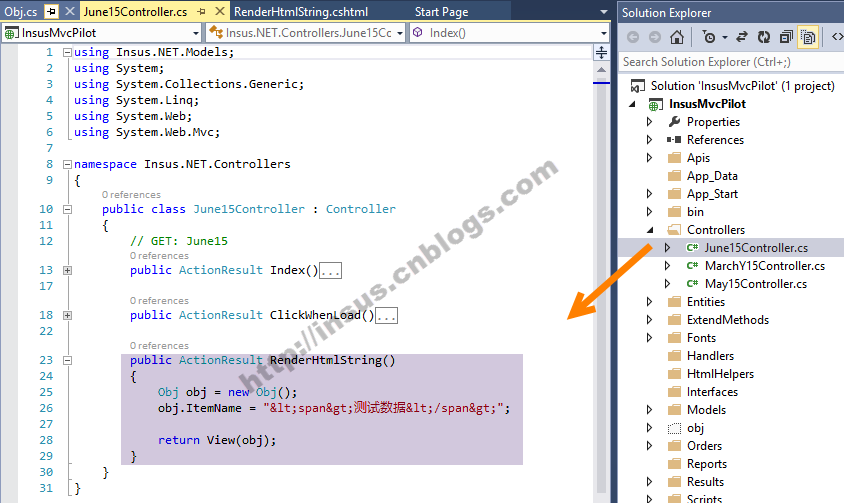Click the HtmlHelpers folder
Image resolution: width=844 pixels, height=503 pixels.
[720, 374]
